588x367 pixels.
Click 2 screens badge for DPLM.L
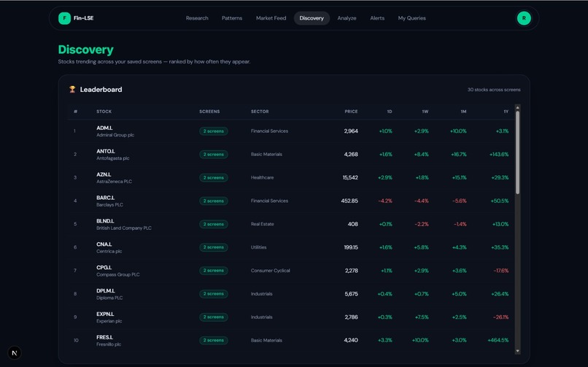click(213, 294)
